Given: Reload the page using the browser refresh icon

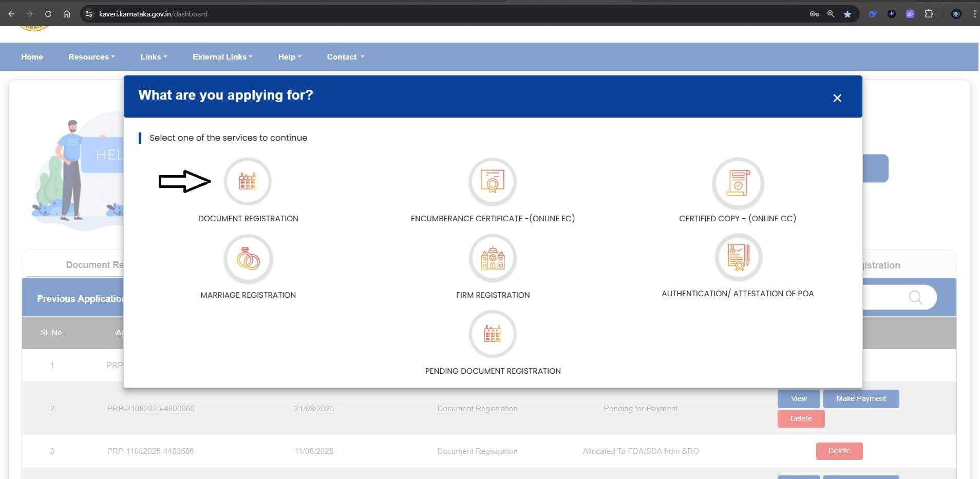Looking at the screenshot, I should 48,14.
